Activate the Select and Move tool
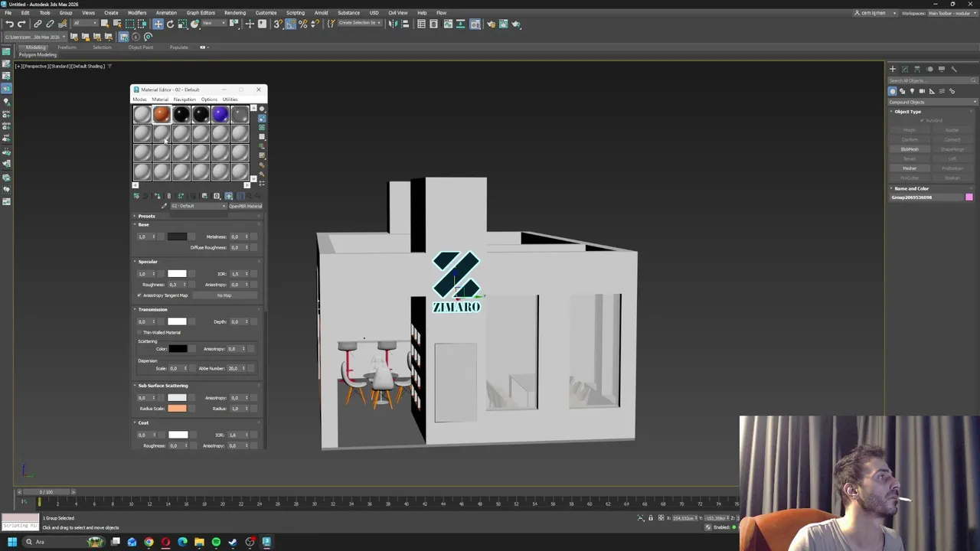Viewport: 980px width, 551px height. pyautogui.click(x=158, y=24)
